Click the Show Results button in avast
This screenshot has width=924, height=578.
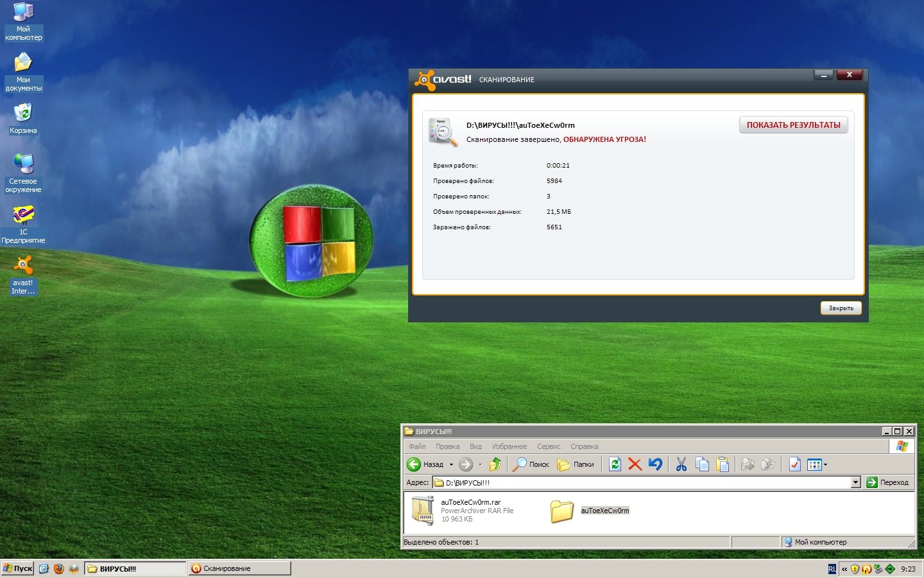793,125
